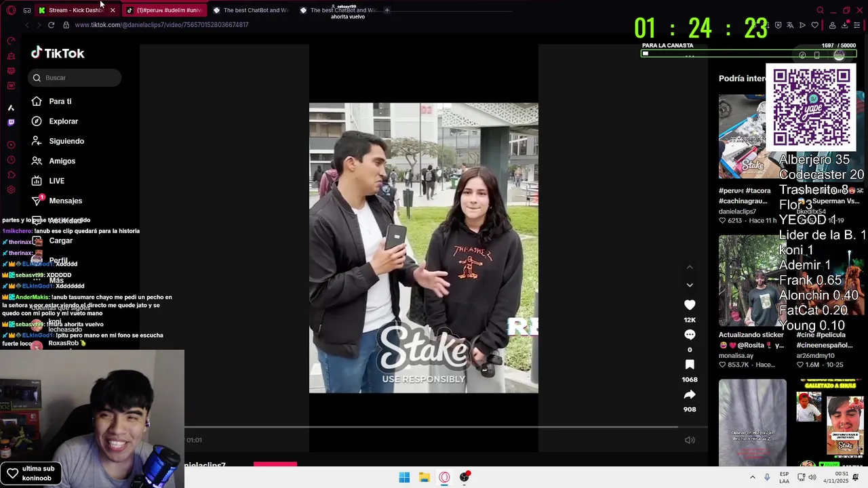Go back to previous page
Image resolution: width=868 pixels, height=488 pixels.
(27, 25)
